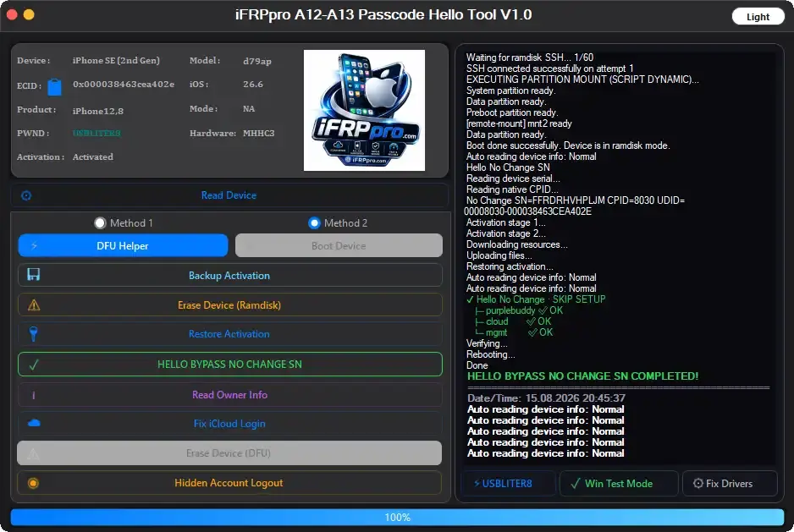The image size is (794, 532).
Task: Click the iOS version 26.6
Action: (253, 84)
